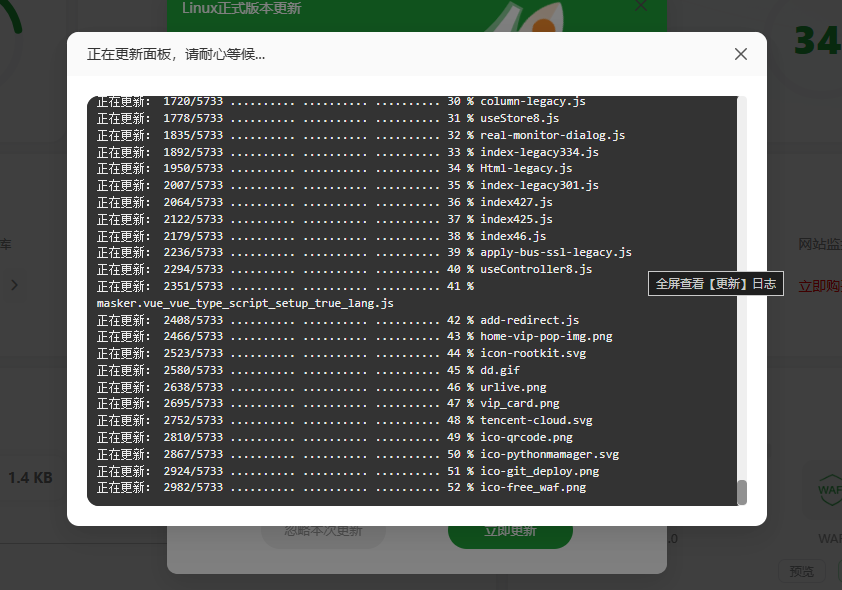
Task: Click the 预览 button at bottom right
Action: (801, 571)
